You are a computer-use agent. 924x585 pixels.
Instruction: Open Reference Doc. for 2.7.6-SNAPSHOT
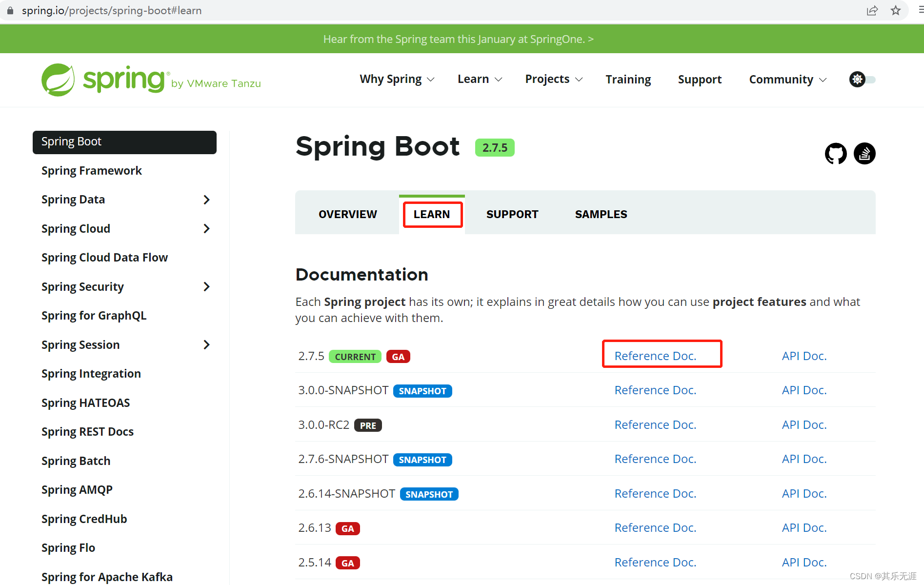[655, 459]
